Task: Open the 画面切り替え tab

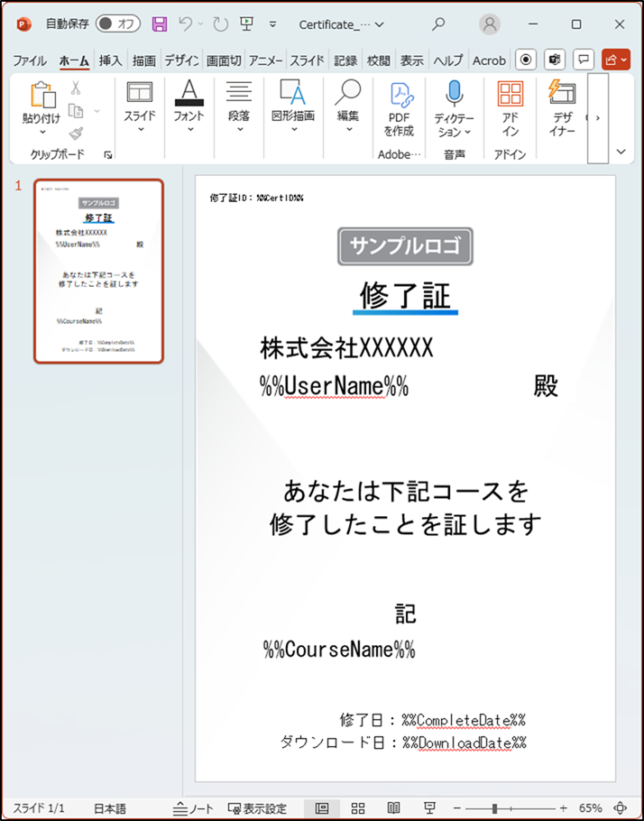Action: [224, 60]
